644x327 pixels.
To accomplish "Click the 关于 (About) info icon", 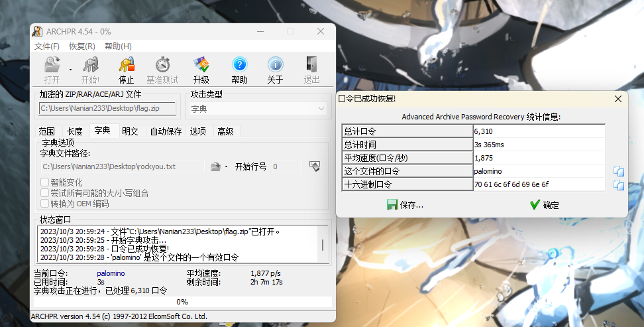I will (275, 65).
